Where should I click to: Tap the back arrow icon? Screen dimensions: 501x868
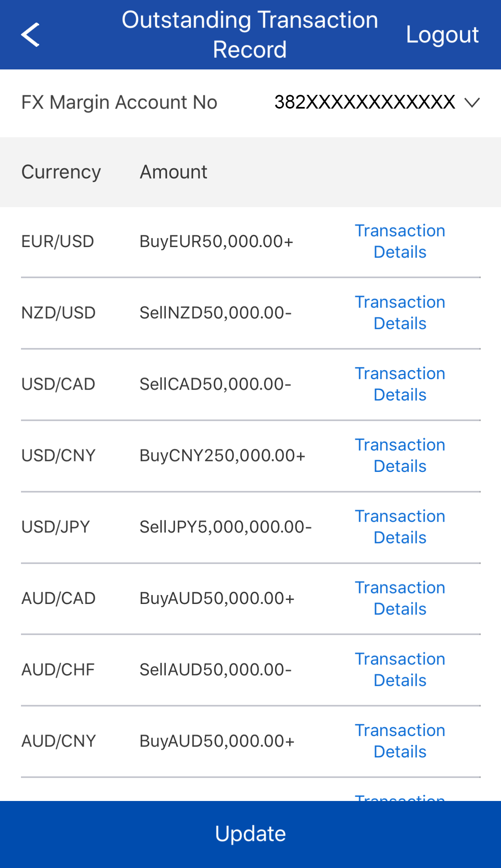(31, 35)
